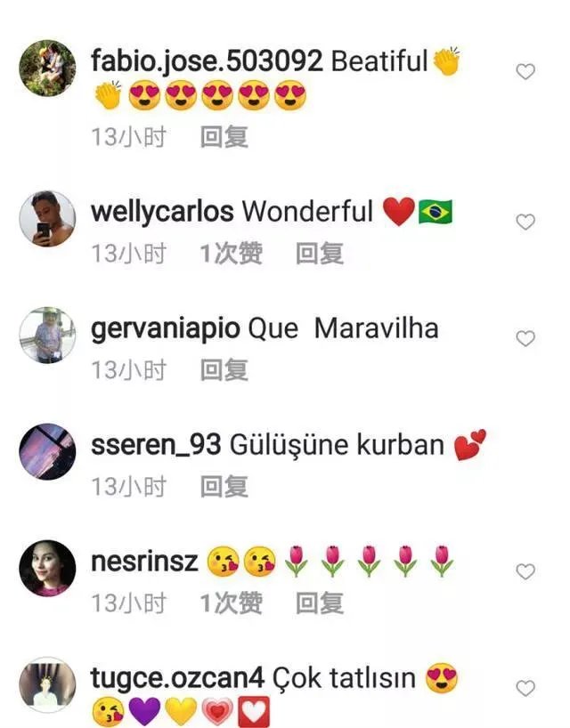This screenshot has width=570, height=728.
Task: Open the username link wellycarlos
Action: pos(162,212)
